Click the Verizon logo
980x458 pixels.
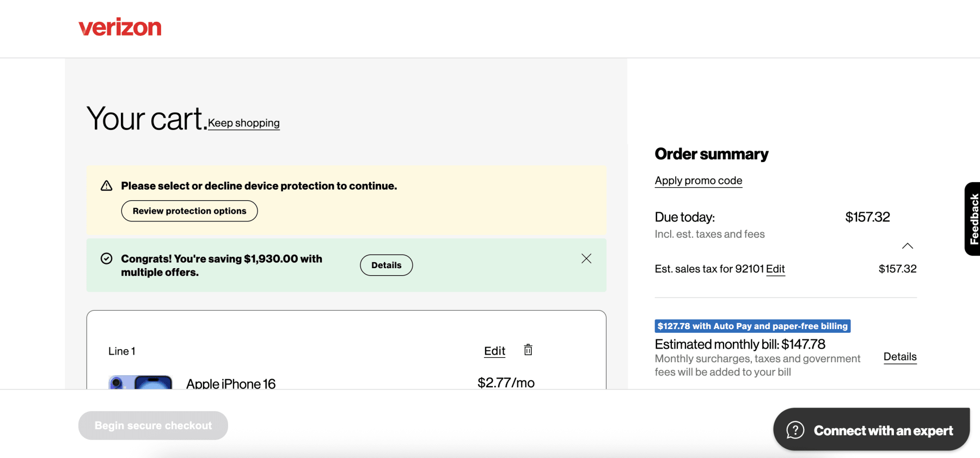pos(120,27)
